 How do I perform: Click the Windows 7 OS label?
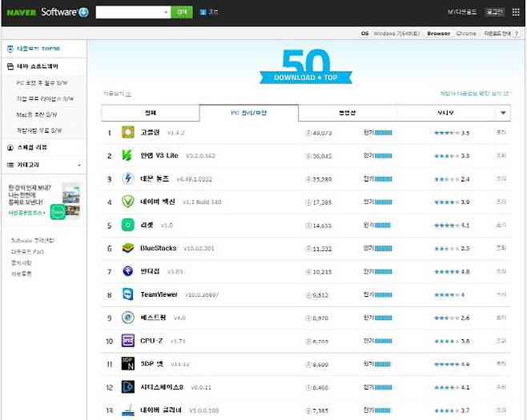tap(396, 34)
